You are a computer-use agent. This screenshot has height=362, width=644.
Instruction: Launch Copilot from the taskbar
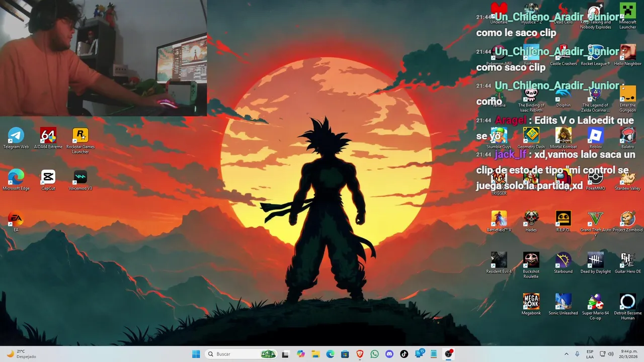[x=301, y=354]
